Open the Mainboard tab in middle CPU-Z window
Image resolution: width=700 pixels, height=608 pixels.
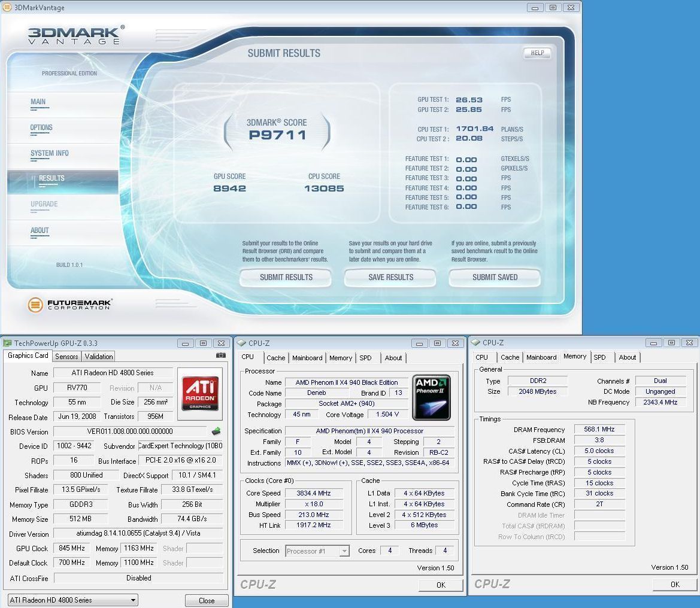pyautogui.click(x=307, y=358)
